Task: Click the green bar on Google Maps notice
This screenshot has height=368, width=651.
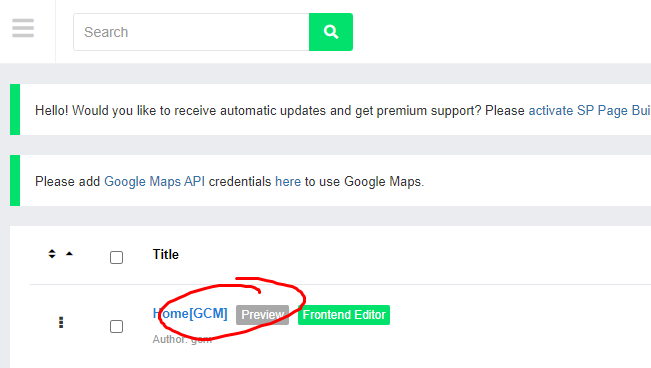Action: [x=15, y=181]
